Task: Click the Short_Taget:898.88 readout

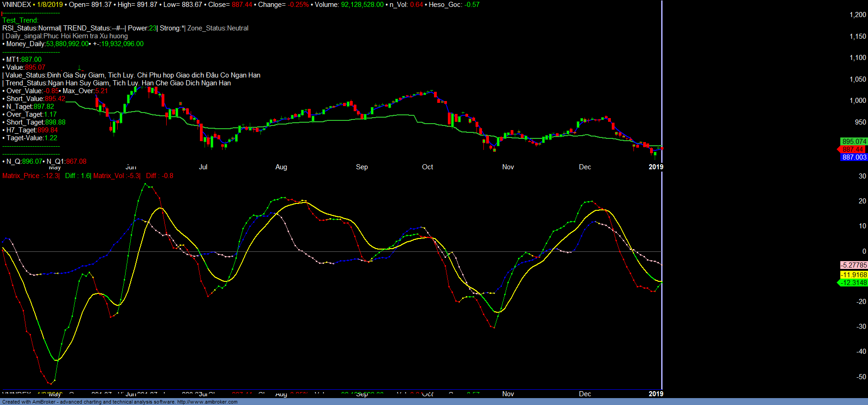Action: (x=36, y=122)
